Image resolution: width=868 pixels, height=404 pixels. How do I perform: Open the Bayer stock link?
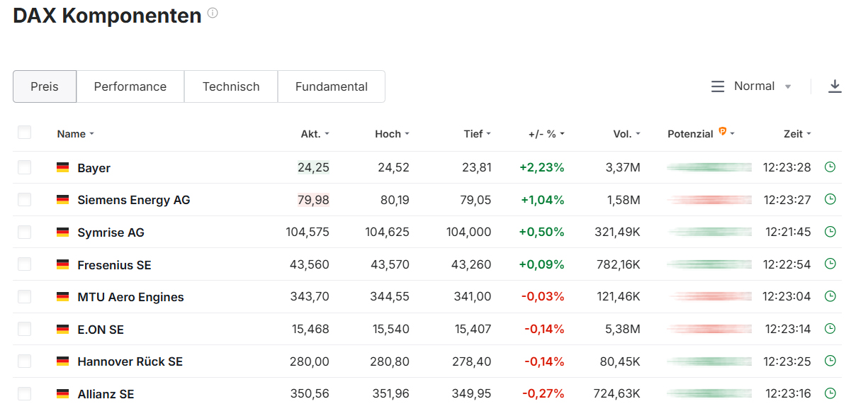coord(94,168)
